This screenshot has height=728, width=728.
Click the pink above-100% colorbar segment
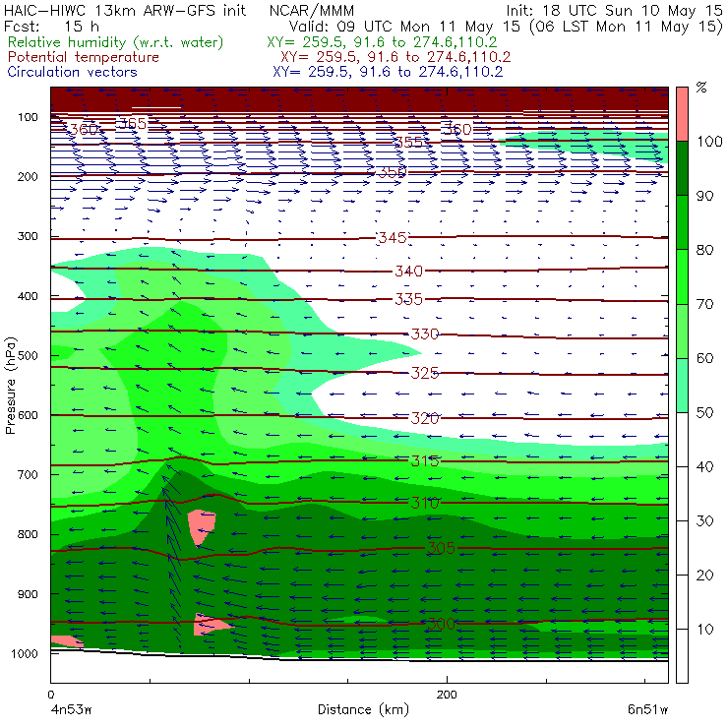pos(682,114)
